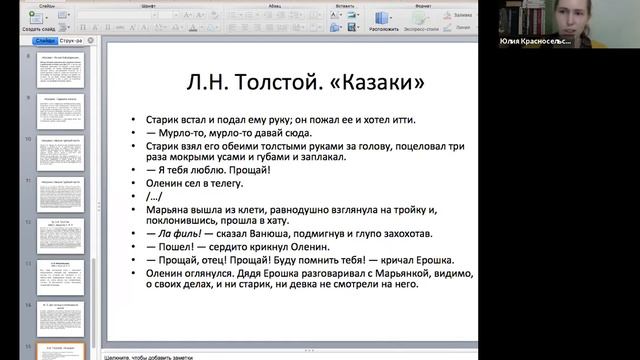Click the insert shape icon
The image size is (640, 360).
point(334,27)
